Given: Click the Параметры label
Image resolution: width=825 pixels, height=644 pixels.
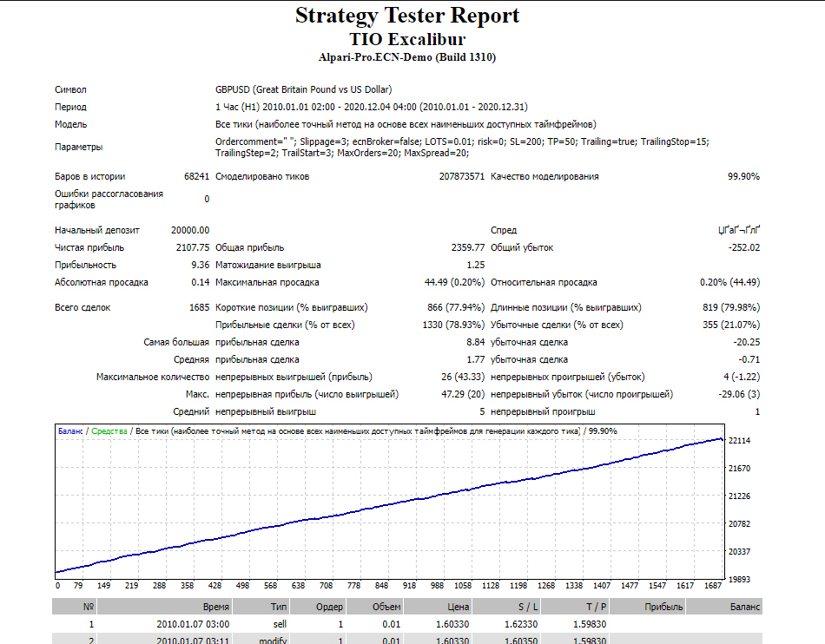Looking at the screenshot, I should point(78,147).
